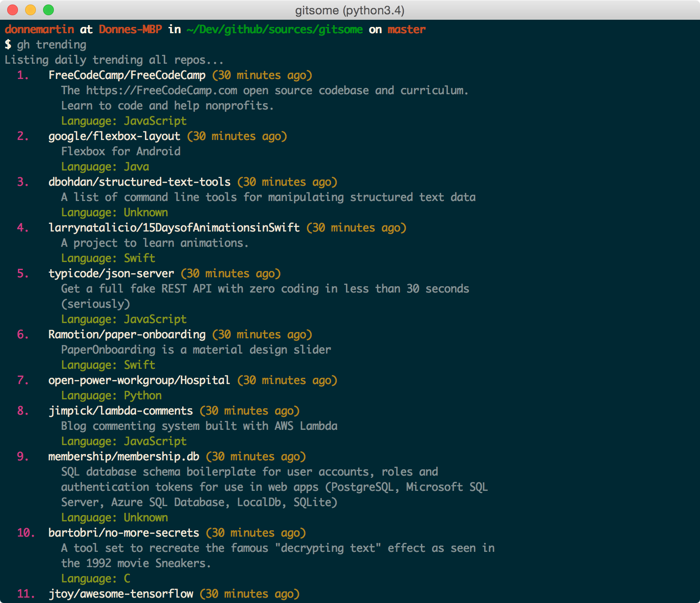
Task: Click 'Language: Swift' under 15DaysofAnimationsinSwift
Action: pos(108,258)
